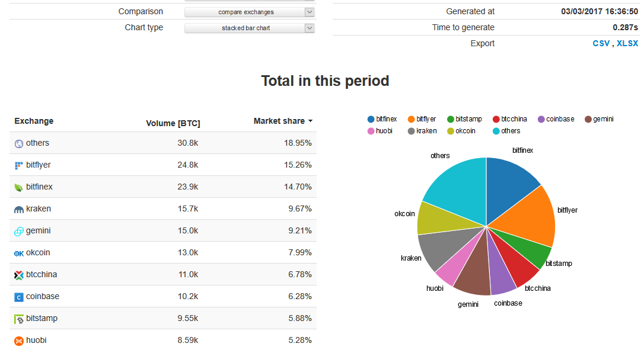644x353 pixels.
Task: Toggle bitstamp series in chart legend
Action: [x=464, y=119]
